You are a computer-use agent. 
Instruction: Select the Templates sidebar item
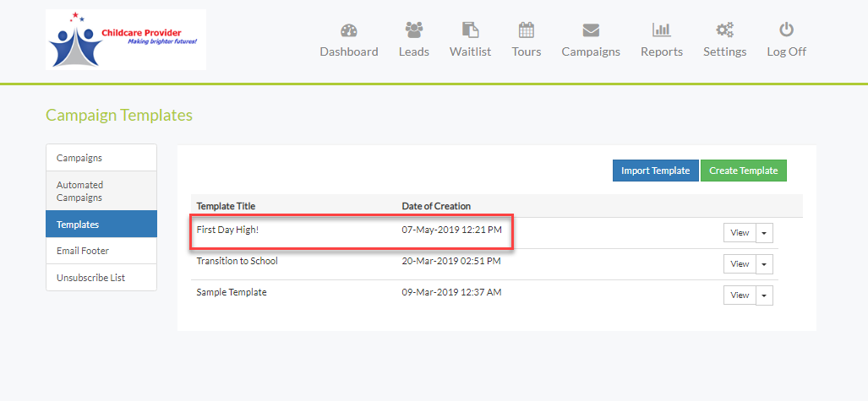pyautogui.click(x=101, y=224)
